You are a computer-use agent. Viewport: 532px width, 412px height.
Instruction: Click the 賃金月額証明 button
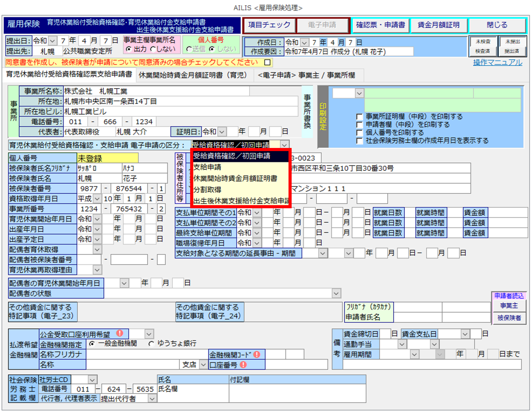(x=438, y=25)
